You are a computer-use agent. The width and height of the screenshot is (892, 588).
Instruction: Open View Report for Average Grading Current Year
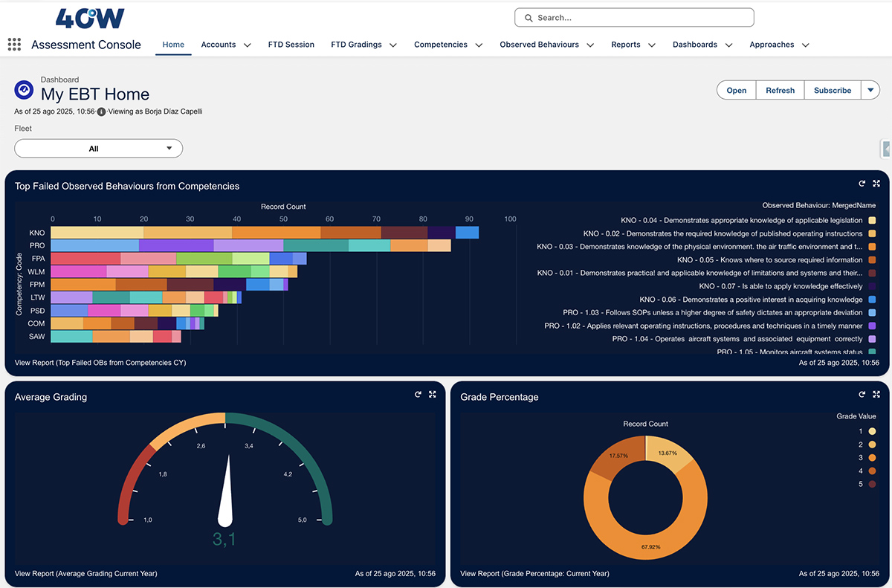(x=85, y=574)
